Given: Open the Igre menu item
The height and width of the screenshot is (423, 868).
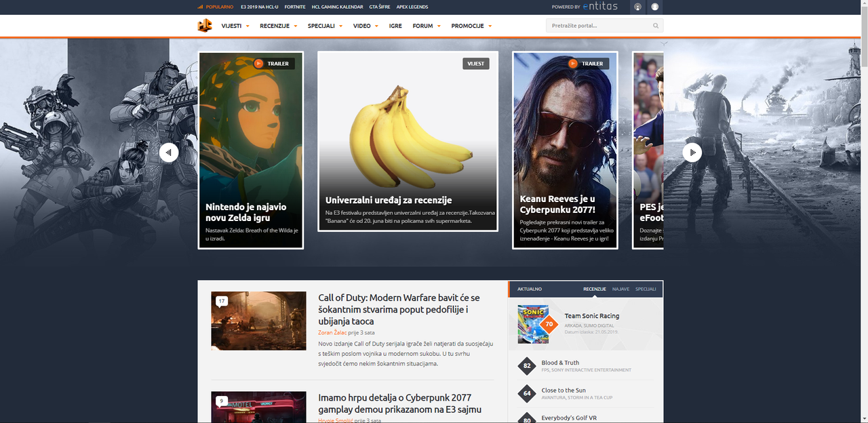Looking at the screenshot, I should tap(395, 26).
